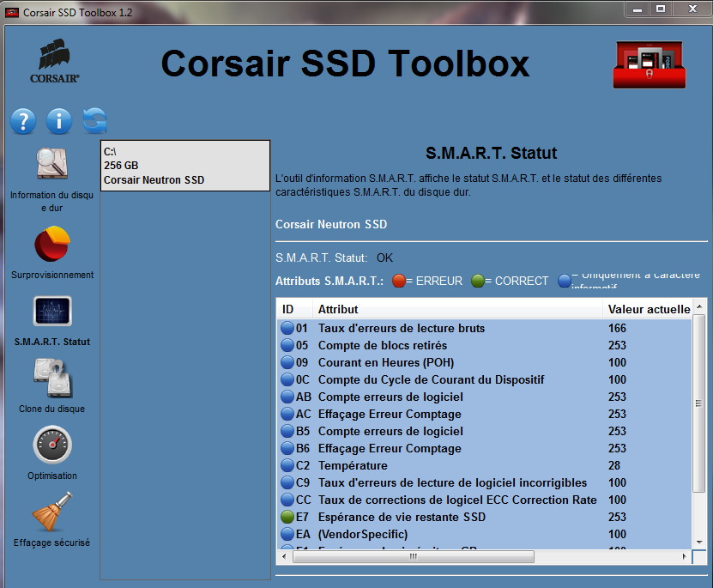
Task: Select the S.M.A.R.T. Statut monitor icon
Action: click(52, 312)
